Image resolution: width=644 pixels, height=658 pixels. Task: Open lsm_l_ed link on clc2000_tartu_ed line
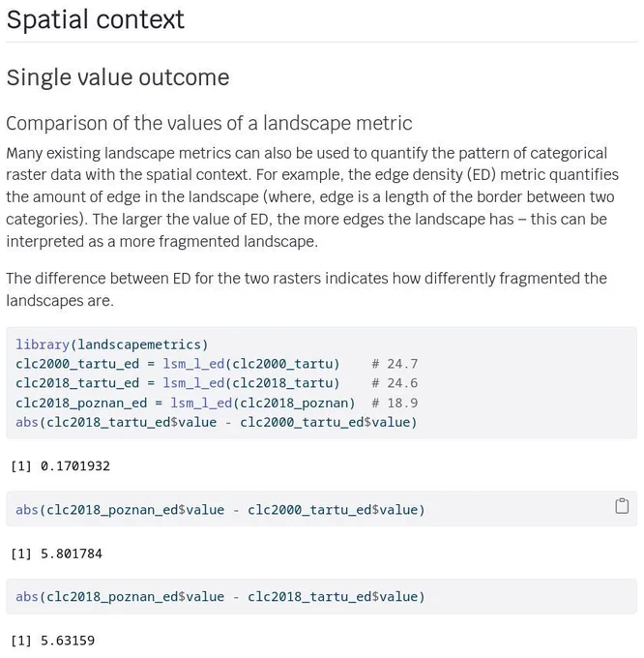click(x=193, y=364)
